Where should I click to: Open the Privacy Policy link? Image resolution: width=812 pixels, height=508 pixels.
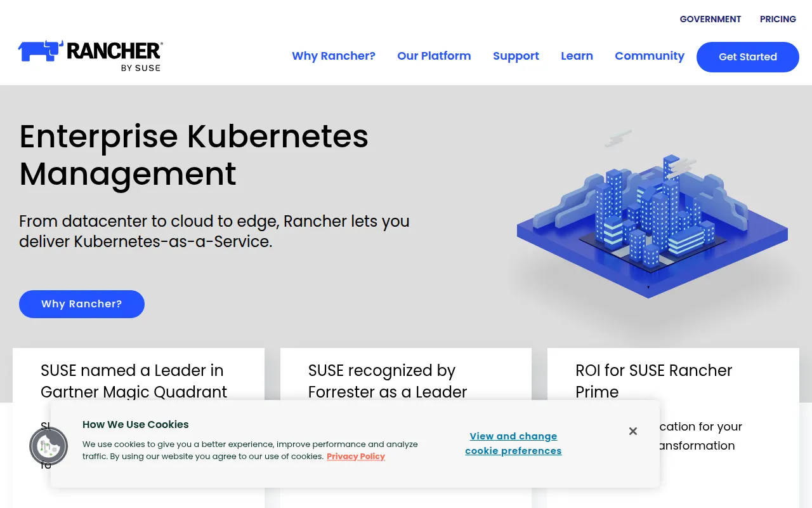click(x=356, y=457)
